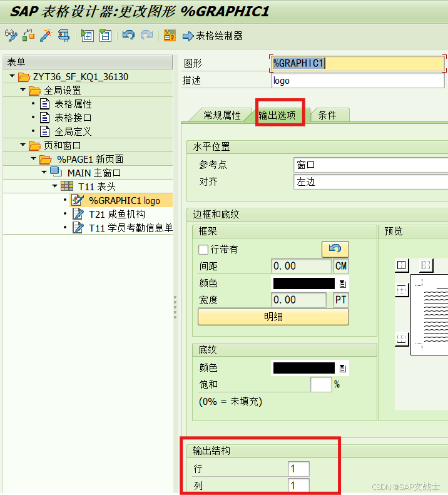Image resolution: width=448 pixels, height=495 pixels.
Task: Open 表格属性 in the tree
Action: (x=73, y=104)
